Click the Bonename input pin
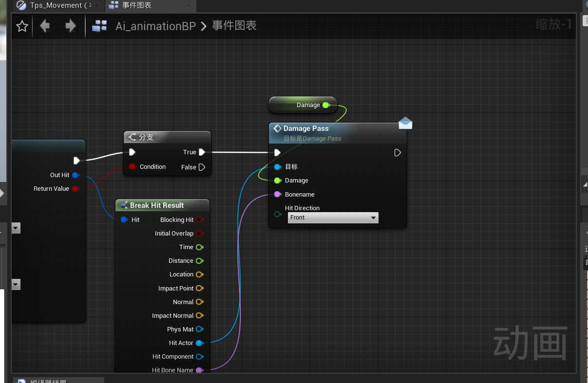The height and width of the screenshot is (383, 588). point(277,194)
